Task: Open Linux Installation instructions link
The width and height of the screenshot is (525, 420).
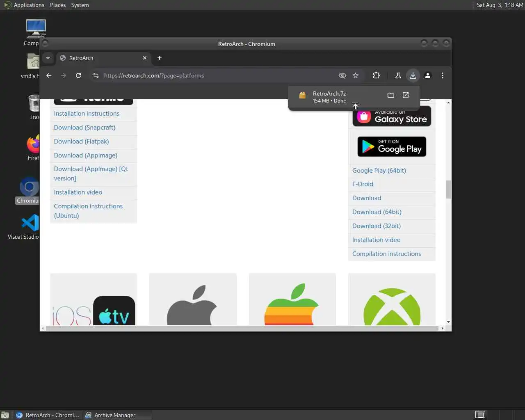Action: (87, 114)
